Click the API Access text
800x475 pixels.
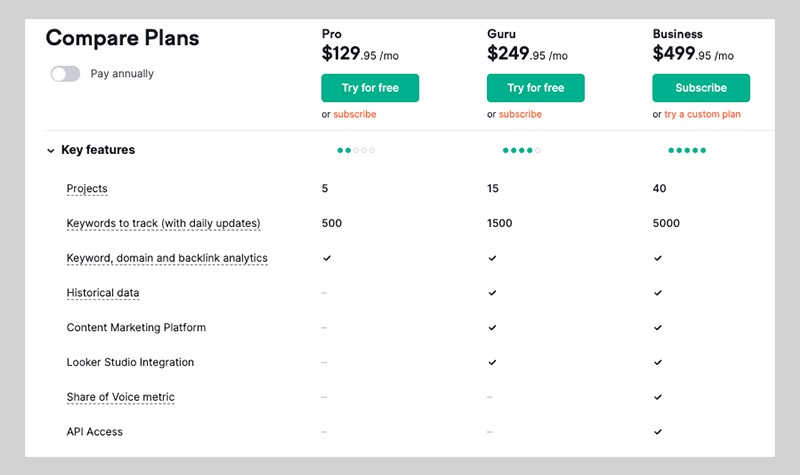click(x=94, y=432)
